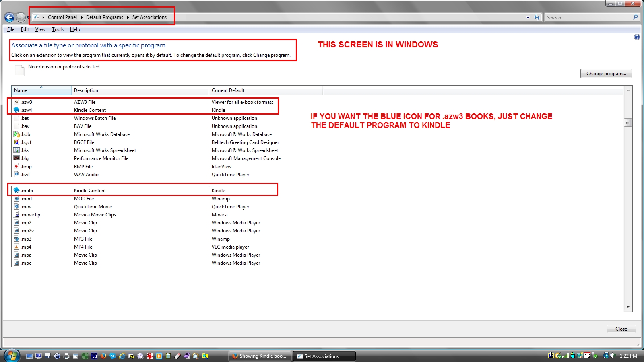Click the Close button at the bottom
Viewport: 644px width, 362px height.
[x=621, y=329]
